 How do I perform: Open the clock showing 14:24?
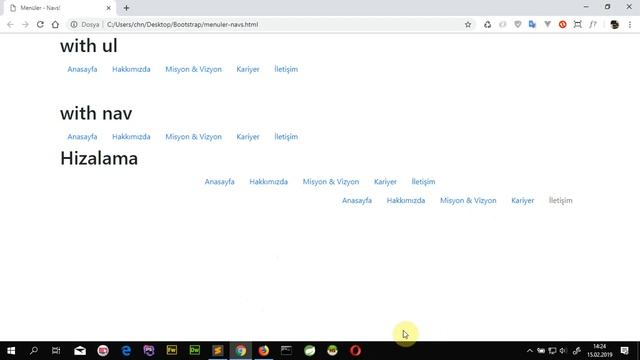[600, 351]
